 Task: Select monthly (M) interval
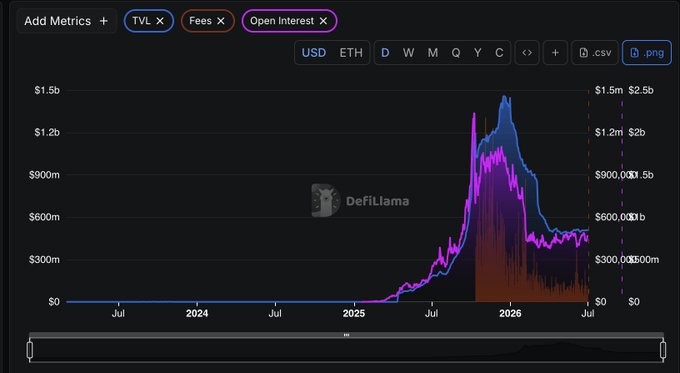coord(432,53)
